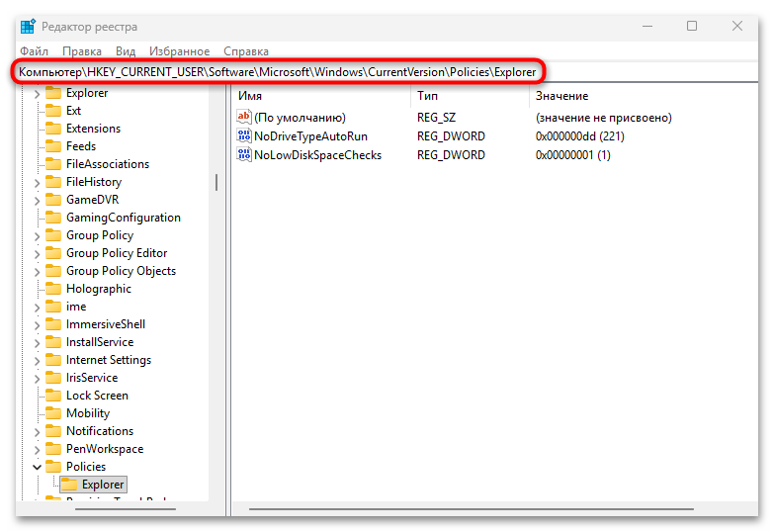Viewport: 774px width, 532px height.
Task: Select the FileHistory folder icon
Action: point(53,182)
